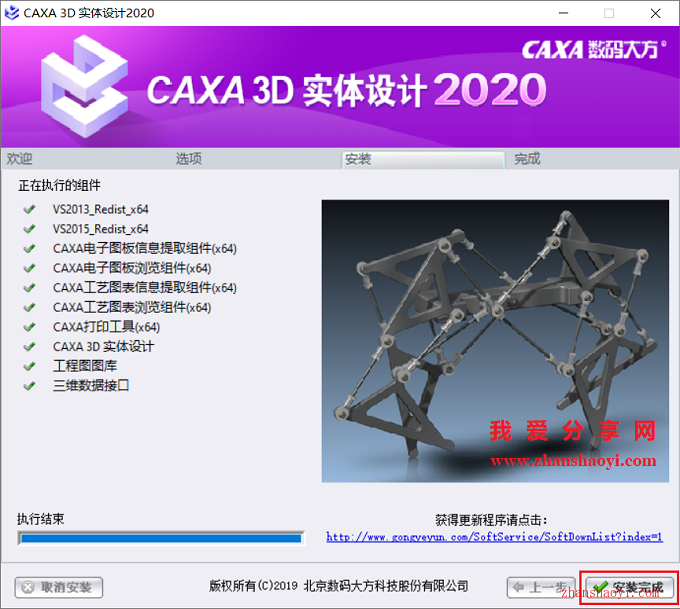680x609 pixels.
Task: Select the VS2015_Redist_x64 component text
Action: pyautogui.click(x=101, y=229)
